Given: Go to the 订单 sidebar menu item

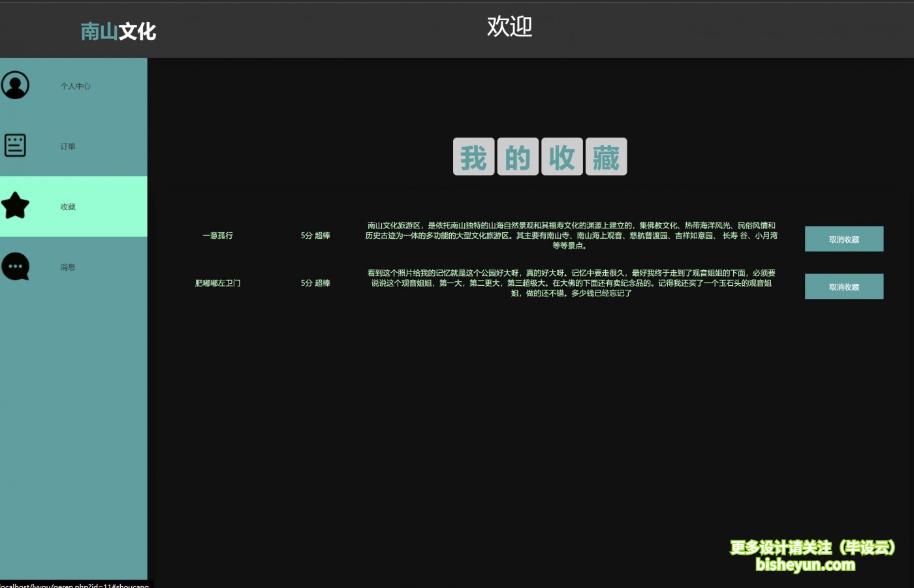Looking at the screenshot, I should pyautogui.click(x=68, y=146).
